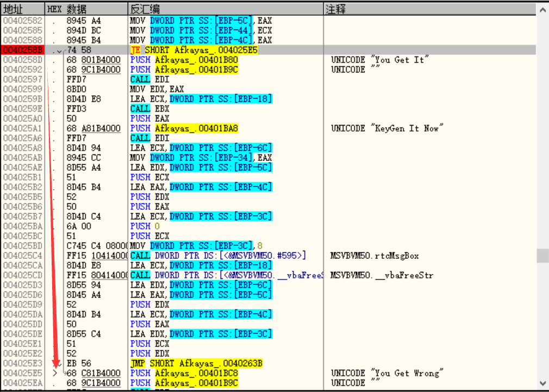
Task: Select JMP SHORT Afkayas_.0040263B instruction
Action: 196,364
